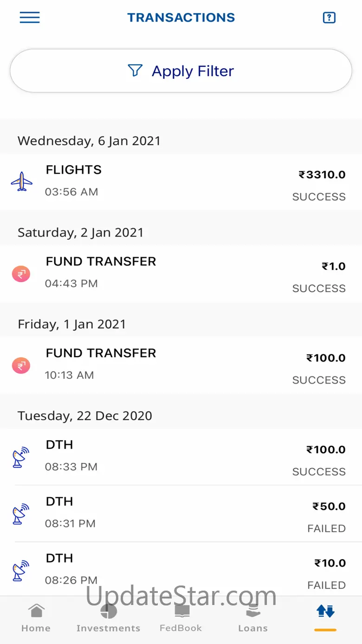Go to the FedBook tab
The height and width of the screenshot is (644, 362).
point(181,618)
